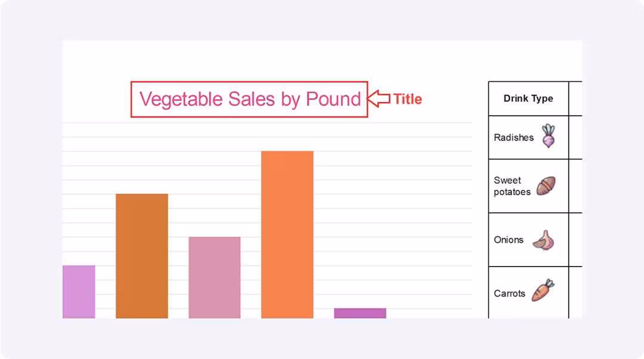This screenshot has height=359, width=644.
Task: Click the red "Title" annotation label
Action: pyautogui.click(x=408, y=99)
